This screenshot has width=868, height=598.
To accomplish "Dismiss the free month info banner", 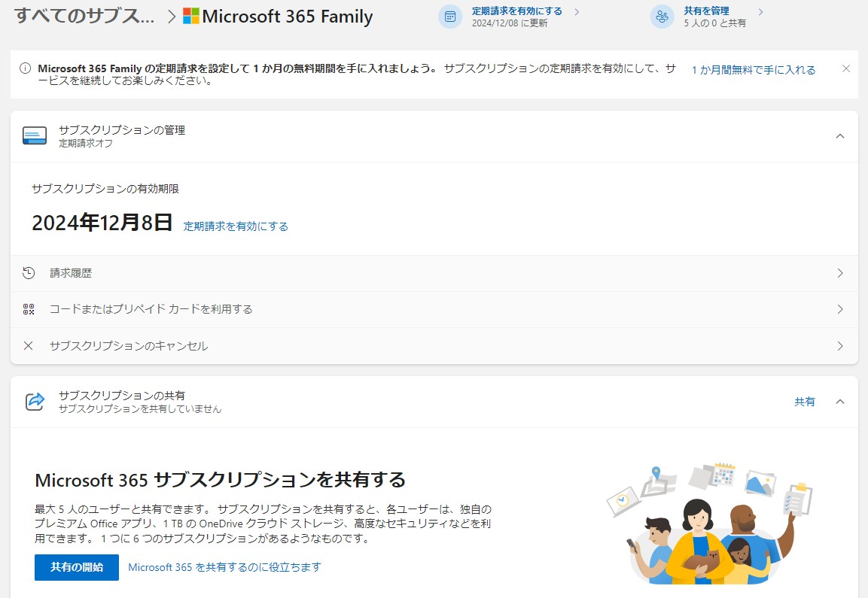I will pos(845,68).
